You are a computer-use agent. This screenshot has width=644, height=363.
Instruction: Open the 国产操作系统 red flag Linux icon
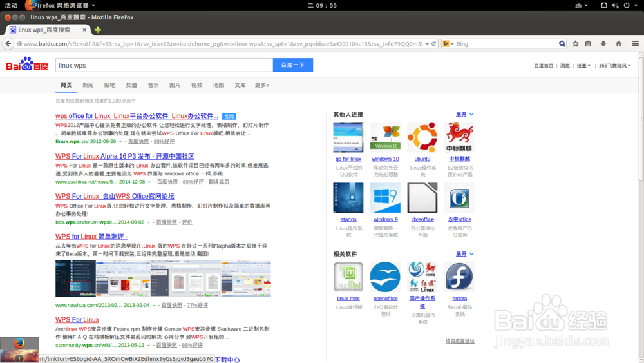point(422,277)
